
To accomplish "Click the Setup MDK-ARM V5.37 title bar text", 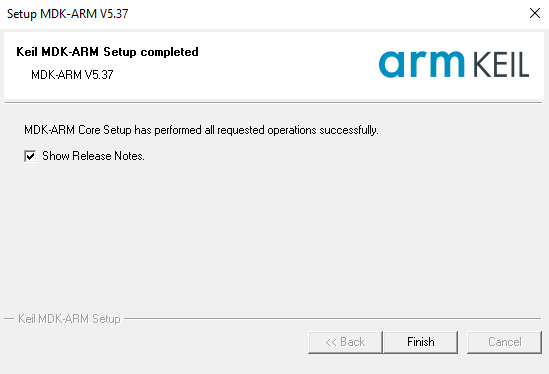I will pyautogui.click(x=68, y=14).
